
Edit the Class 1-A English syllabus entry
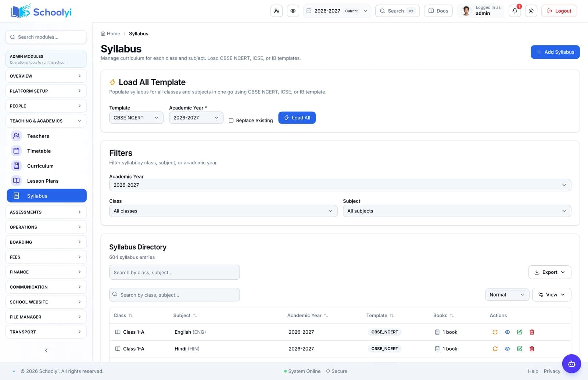[x=520, y=332]
